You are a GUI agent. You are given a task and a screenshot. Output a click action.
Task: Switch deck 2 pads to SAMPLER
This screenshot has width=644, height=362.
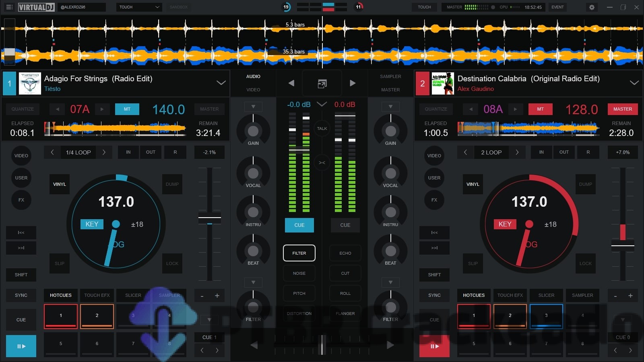[x=582, y=295]
